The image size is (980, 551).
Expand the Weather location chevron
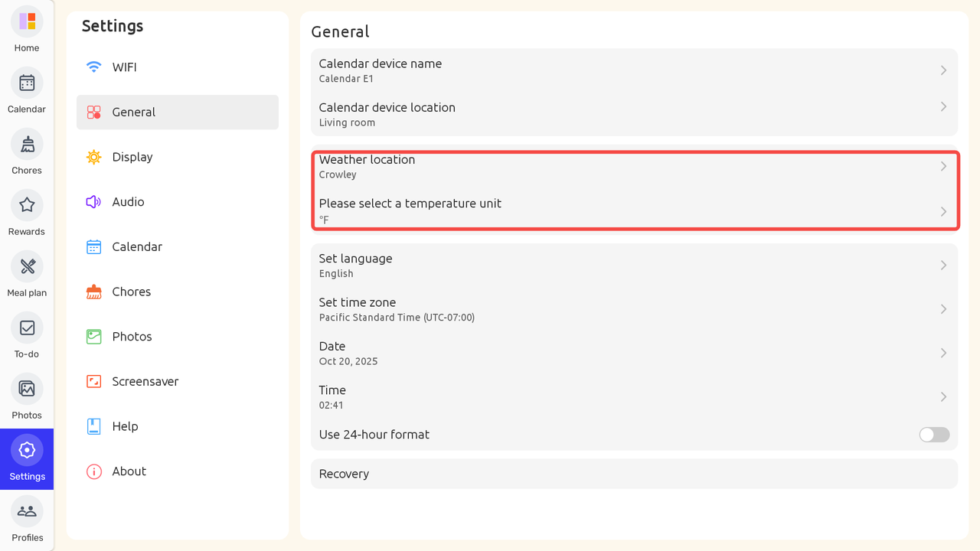pos(943,166)
